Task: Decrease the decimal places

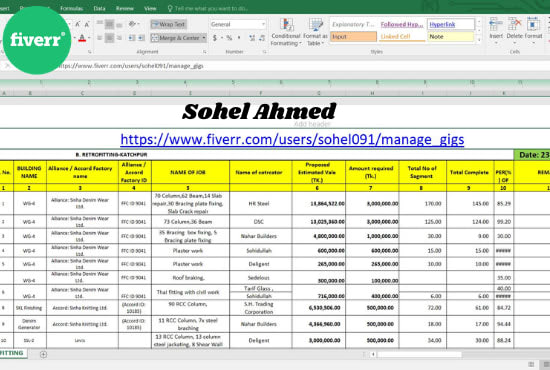Action: click(x=262, y=38)
